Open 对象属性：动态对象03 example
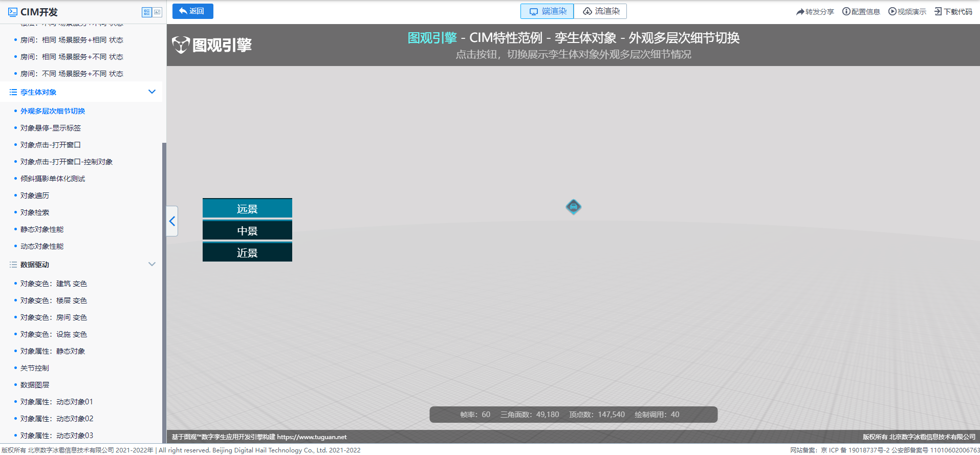Viewport: 980px width, 455px height. (57, 436)
